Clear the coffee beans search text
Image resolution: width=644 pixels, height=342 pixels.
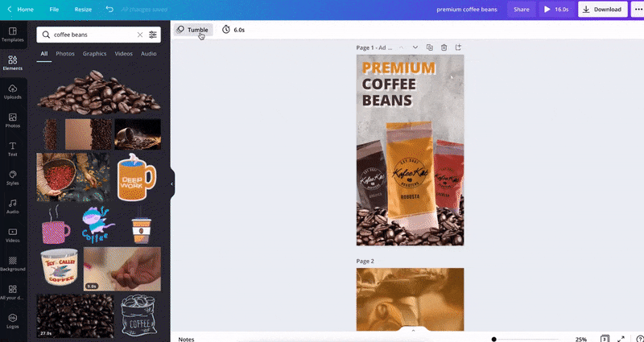tap(139, 35)
